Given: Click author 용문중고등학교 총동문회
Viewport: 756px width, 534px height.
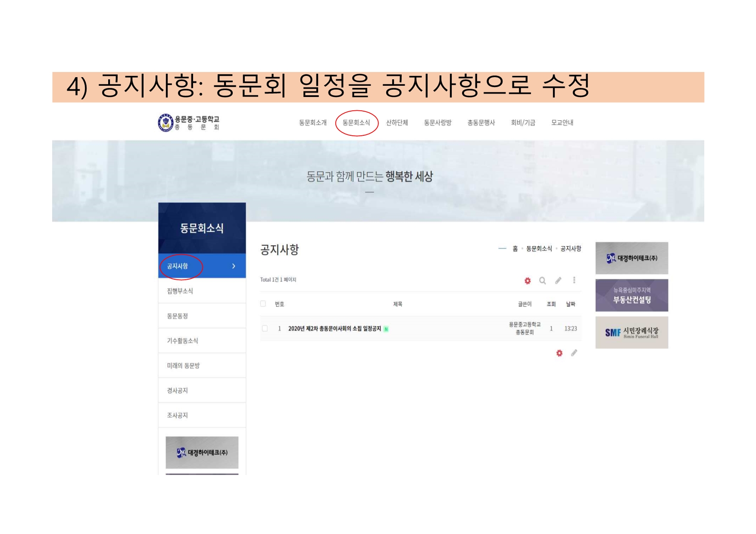Looking at the screenshot, I should 525,328.
